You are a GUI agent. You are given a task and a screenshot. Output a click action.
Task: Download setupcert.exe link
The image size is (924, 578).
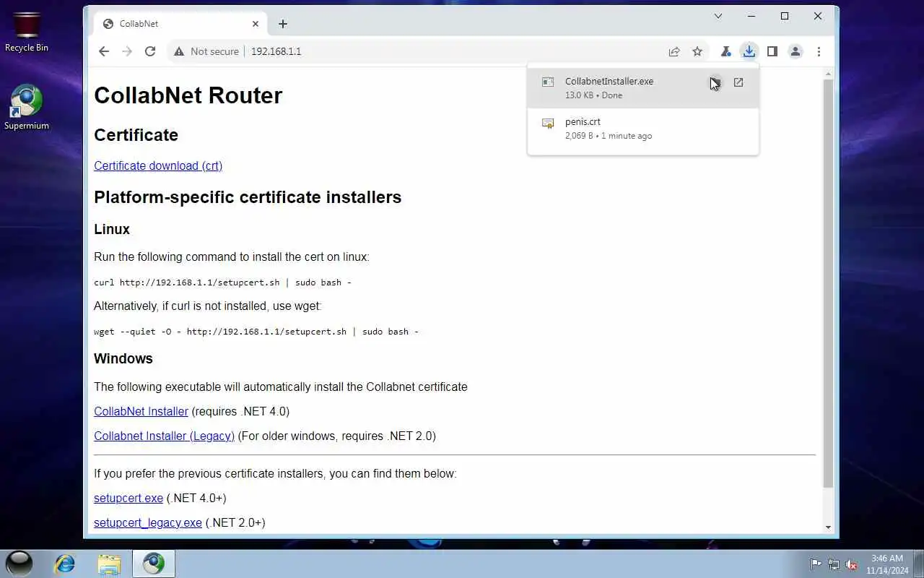[x=128, y=498]
